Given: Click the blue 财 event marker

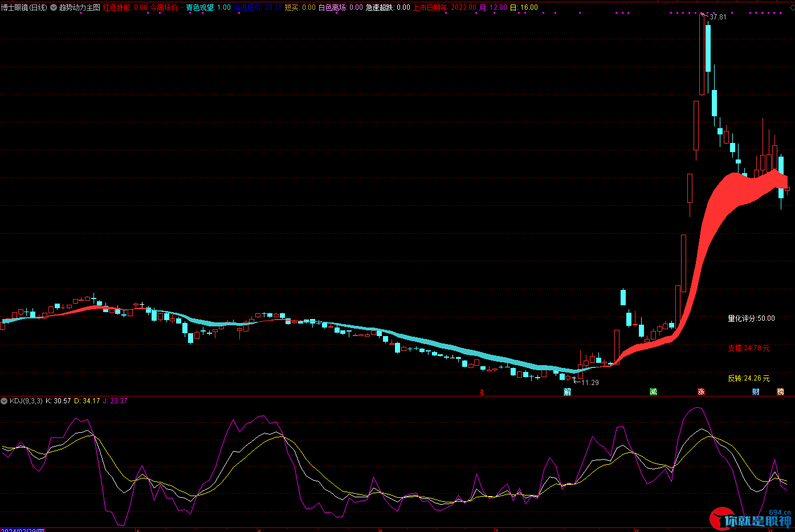Looking at the screenshot, I should point(756,392).
